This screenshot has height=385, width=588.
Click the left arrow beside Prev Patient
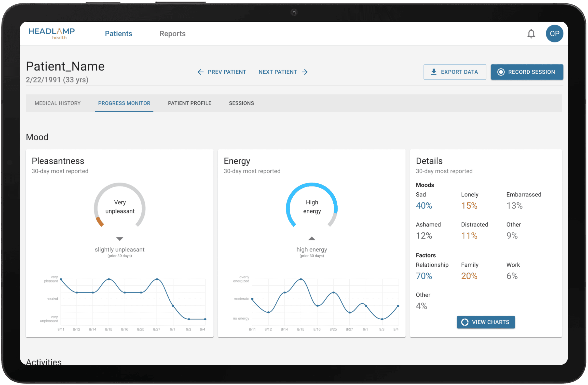tap(200, 72)
